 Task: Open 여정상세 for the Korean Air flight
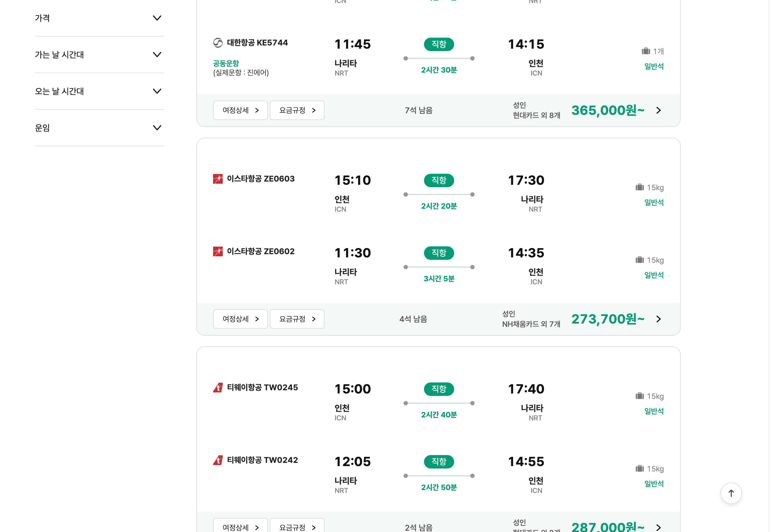point(240,110)
